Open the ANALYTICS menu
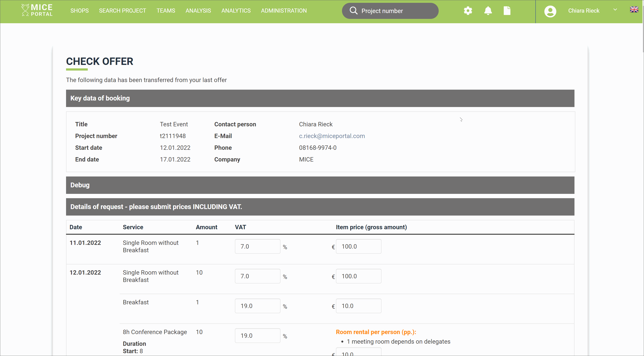Image resolution: width=644 pixels, height=356 pixels. [236, 10]
